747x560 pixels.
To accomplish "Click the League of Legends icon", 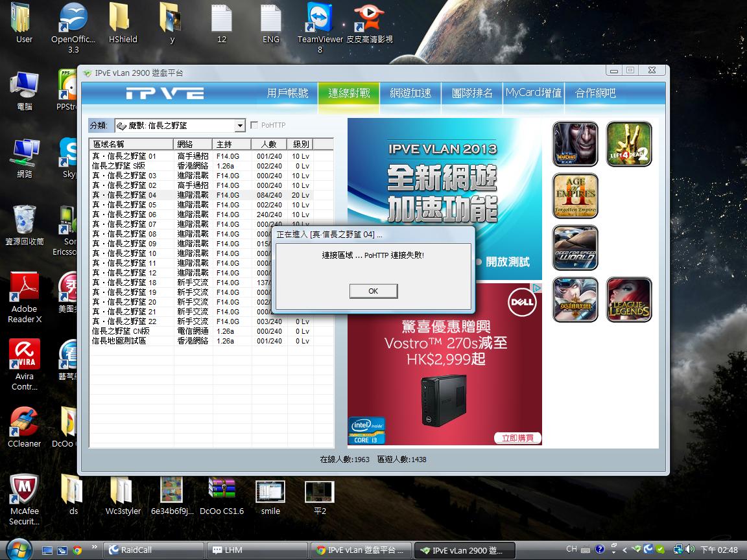I will pos(628,299).
